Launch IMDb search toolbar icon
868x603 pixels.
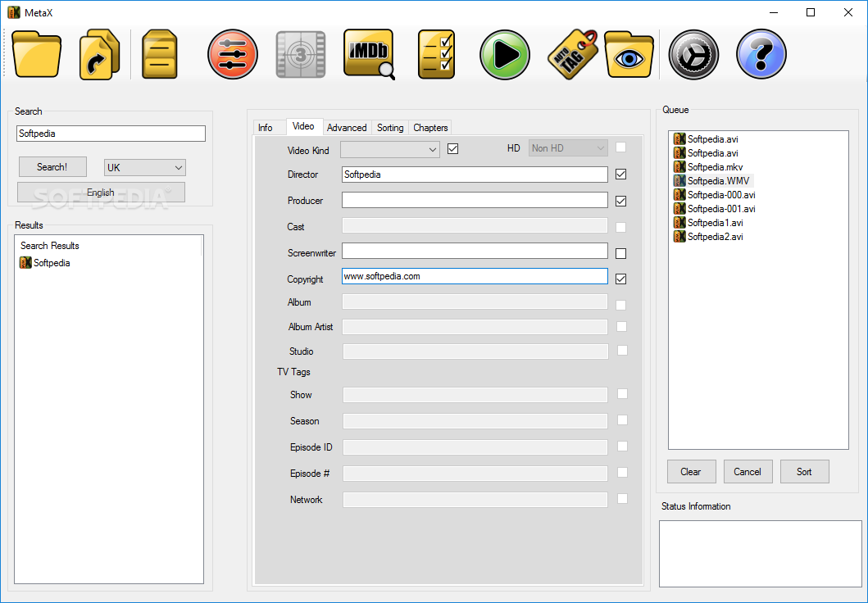pos(369,54)
